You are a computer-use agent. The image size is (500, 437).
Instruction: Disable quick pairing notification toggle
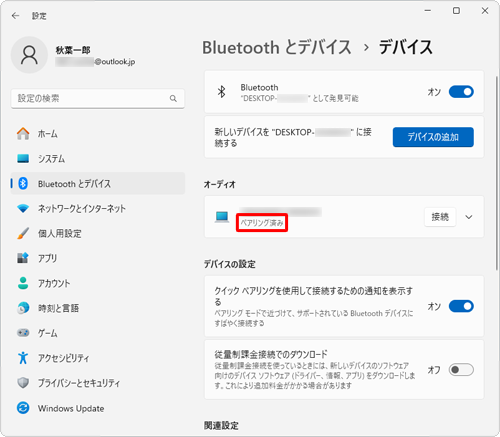pyautogui.click(x=461, y=306)
